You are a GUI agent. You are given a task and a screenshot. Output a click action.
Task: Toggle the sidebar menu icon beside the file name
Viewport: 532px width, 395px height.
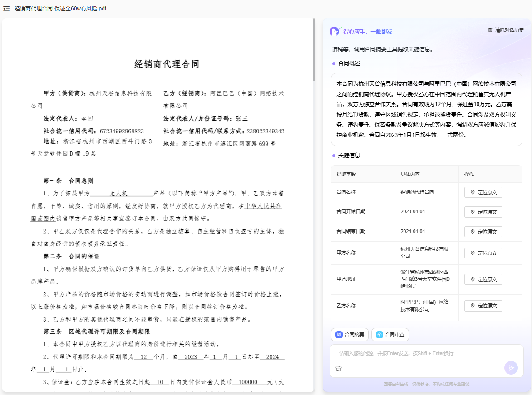[6, 9]
